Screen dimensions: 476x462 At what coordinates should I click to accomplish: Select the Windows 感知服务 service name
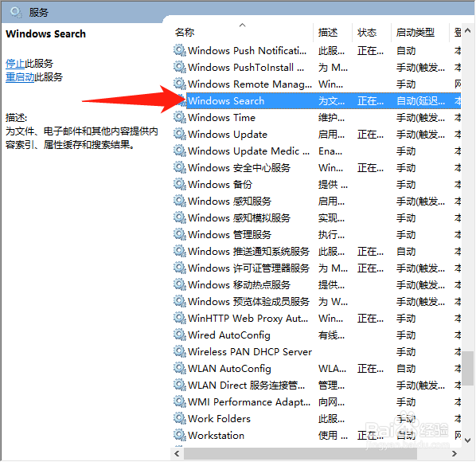click(229, 201)
